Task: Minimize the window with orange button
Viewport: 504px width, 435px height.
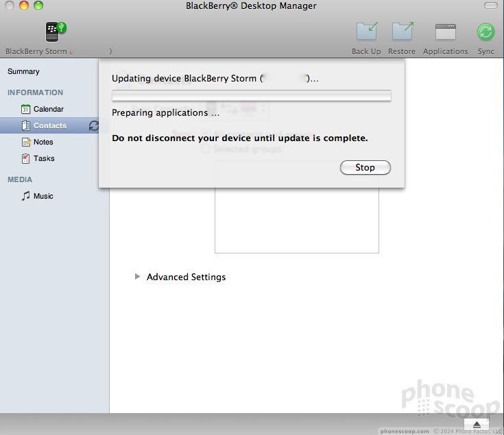Action: 24,5
